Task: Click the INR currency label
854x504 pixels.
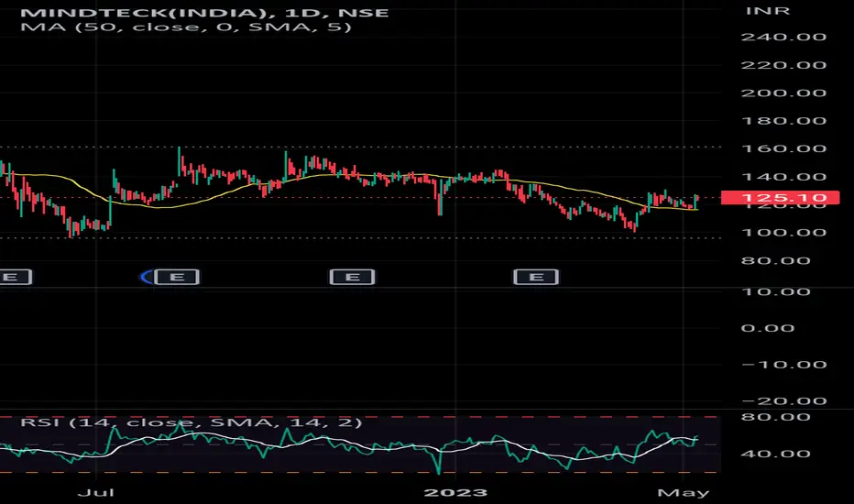Action: (767, 10)
